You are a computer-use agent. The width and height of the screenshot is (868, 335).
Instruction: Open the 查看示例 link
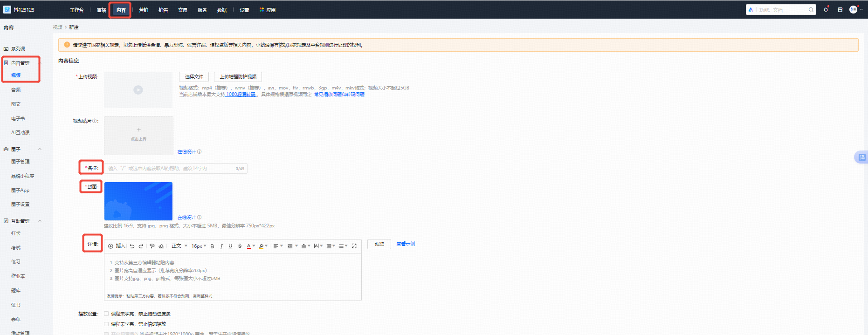click(x=406, y=244)
